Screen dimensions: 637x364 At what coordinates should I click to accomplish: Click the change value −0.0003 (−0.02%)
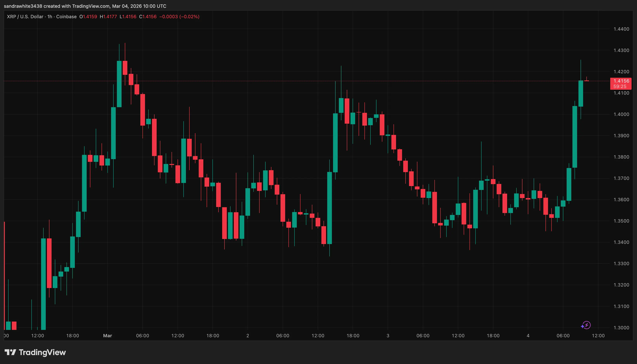pyautogui.click(x=179, y=17)
